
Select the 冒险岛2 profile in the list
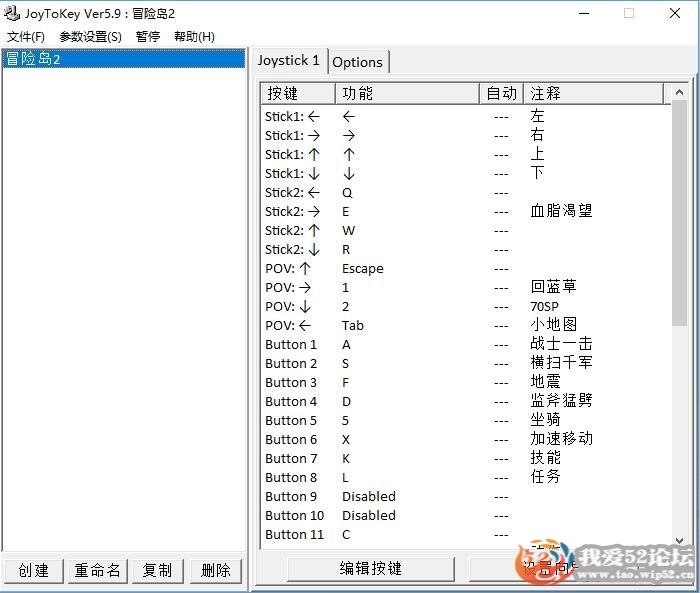(x=124, y=59)
